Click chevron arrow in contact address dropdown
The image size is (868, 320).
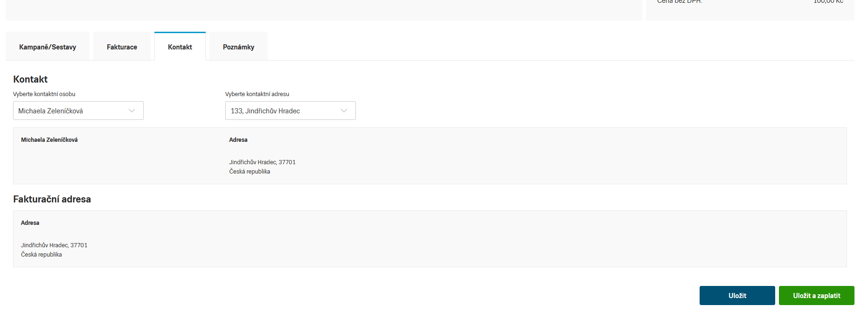tap(344, 111)
